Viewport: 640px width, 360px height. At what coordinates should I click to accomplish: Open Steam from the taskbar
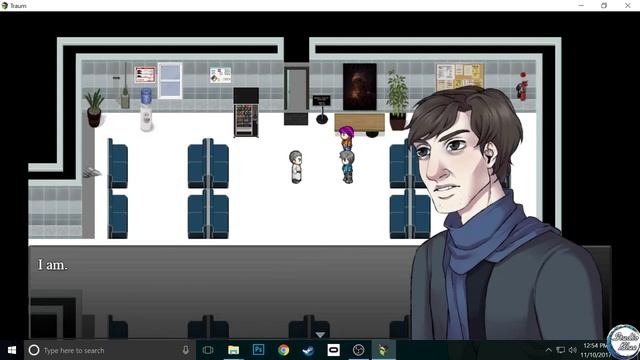tap(308, 350)
